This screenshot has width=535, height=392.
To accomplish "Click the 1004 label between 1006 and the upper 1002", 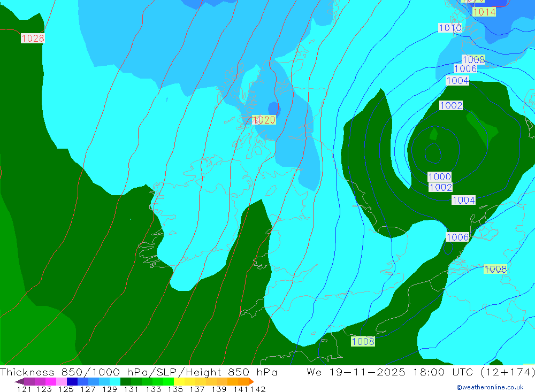I will pos(457,81).
